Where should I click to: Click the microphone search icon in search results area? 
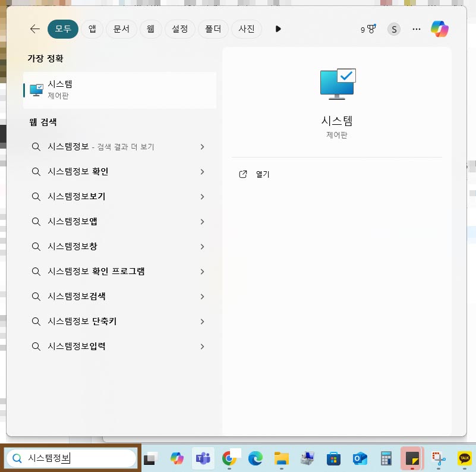(369, 29)
